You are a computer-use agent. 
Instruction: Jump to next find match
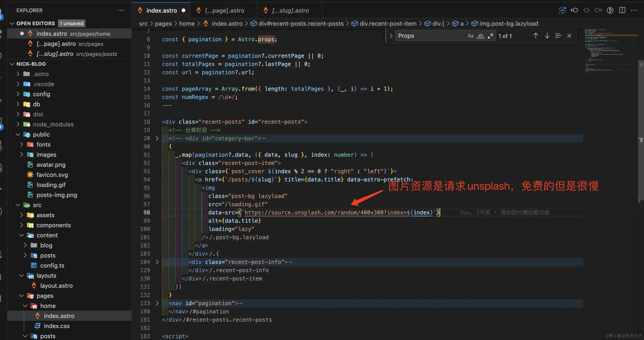[547, 36]
